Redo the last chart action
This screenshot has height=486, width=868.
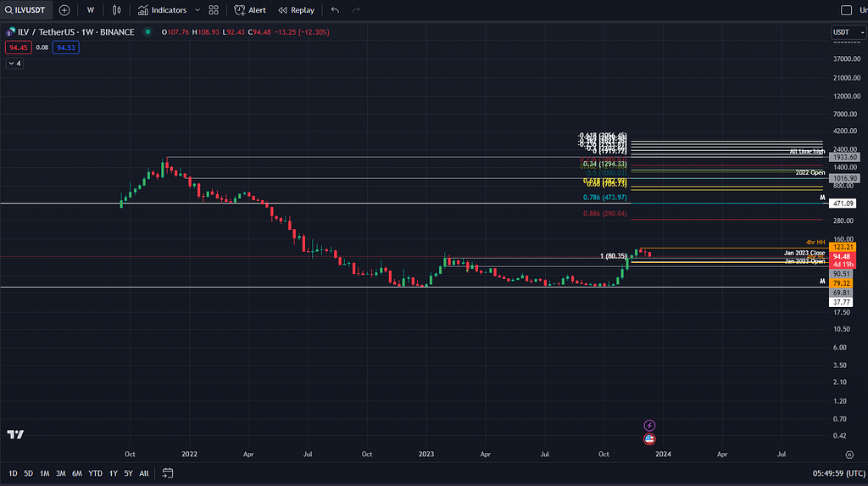click(x=356, y=10)
